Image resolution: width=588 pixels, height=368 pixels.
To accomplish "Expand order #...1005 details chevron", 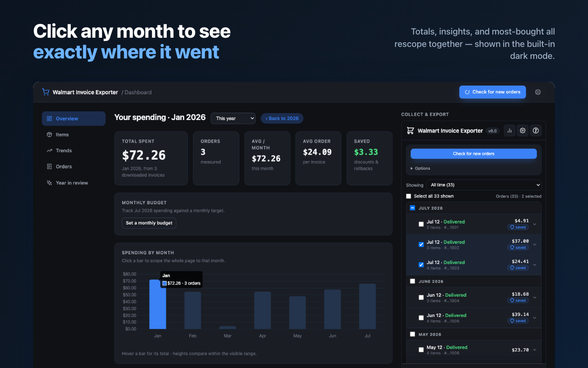I will (535, 318).
